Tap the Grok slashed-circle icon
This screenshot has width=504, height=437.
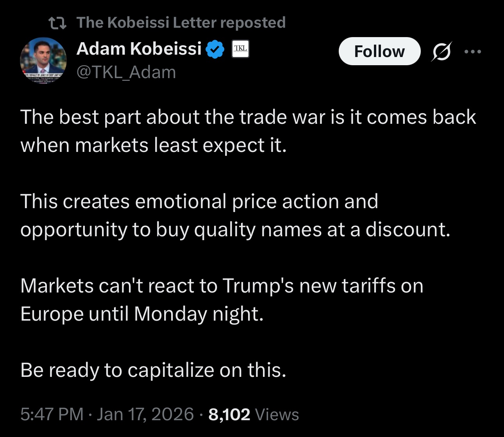click(441, 52)
